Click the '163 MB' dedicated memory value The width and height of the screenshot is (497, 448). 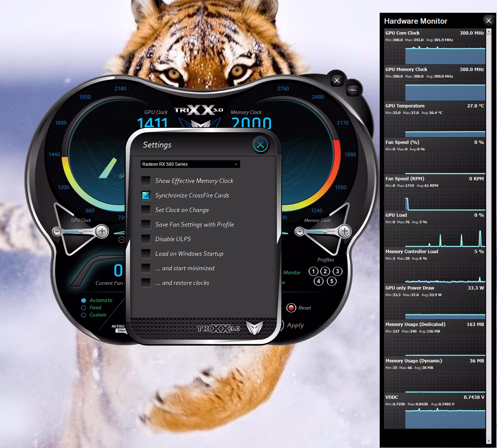click(x=475, y=325)
